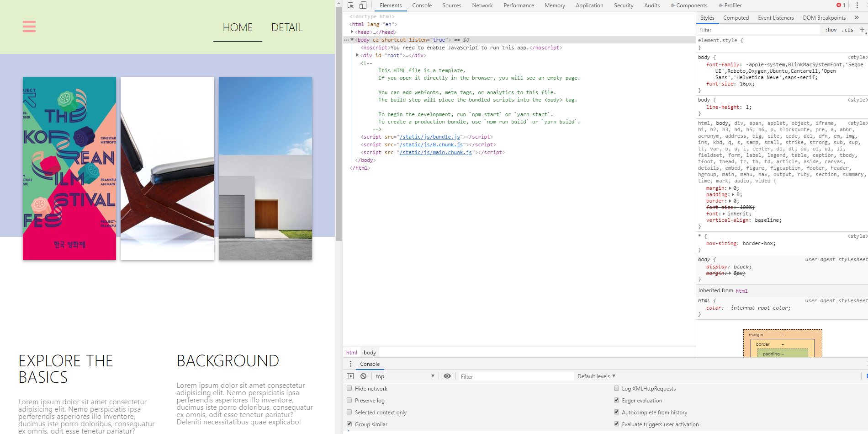Open the Network tab
Screen dimensions: 868x434
[482, 5]
